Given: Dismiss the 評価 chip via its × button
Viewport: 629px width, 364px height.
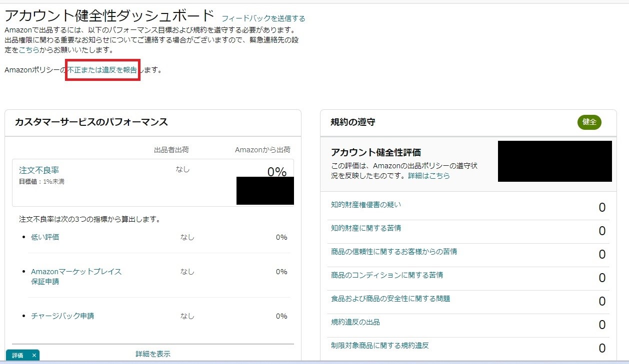Looking at the screenshot, I should 33,356.
